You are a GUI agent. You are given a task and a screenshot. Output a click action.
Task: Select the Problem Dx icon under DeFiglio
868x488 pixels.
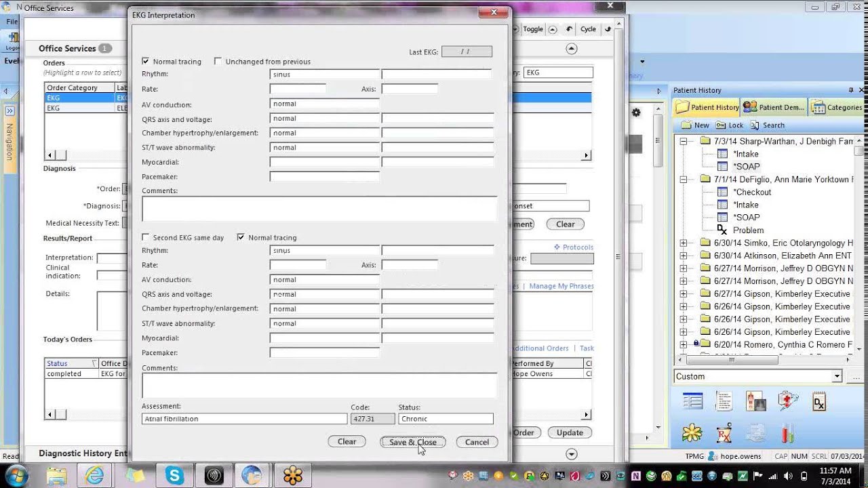(x=722, y=230)
